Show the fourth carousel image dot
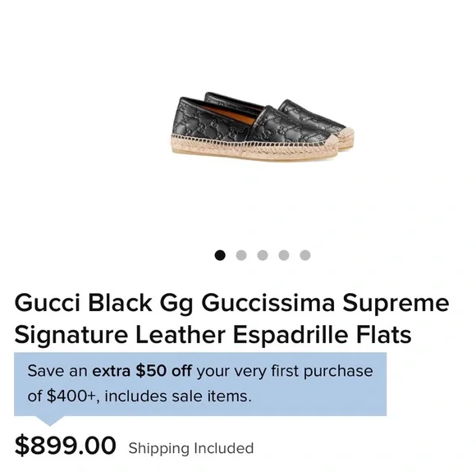 284,255
